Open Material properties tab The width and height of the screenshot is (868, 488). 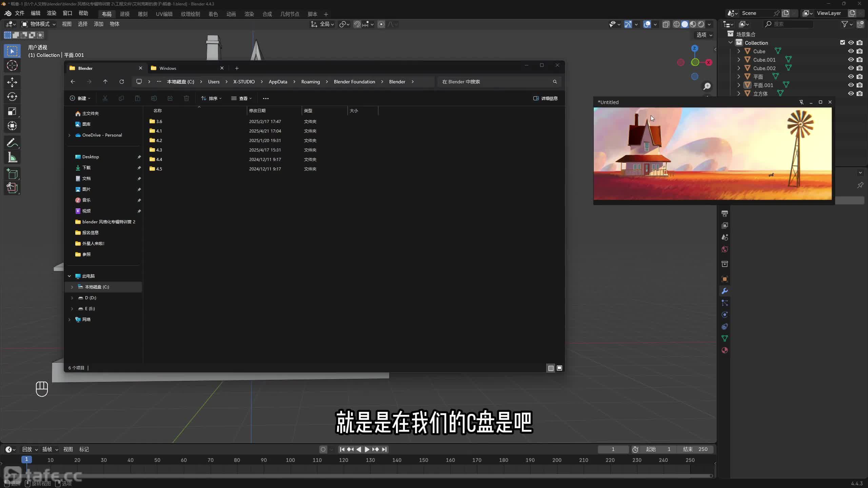725,350
